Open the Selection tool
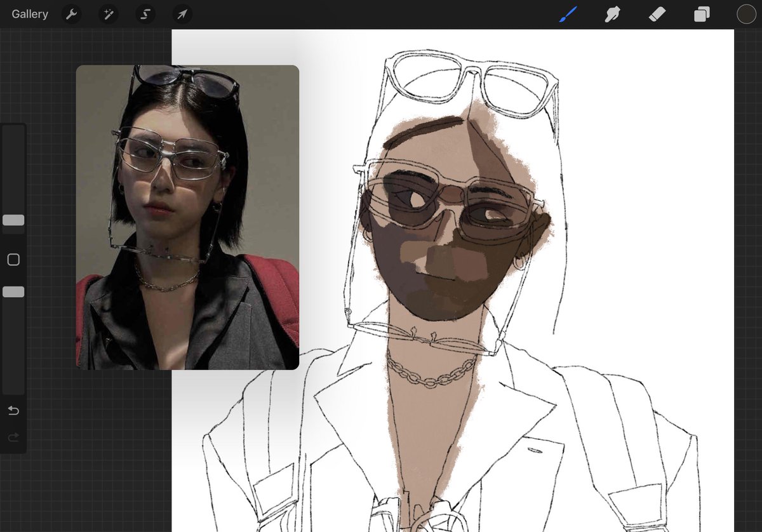This screenshot has width=762, height=532. click(x=145, y=14)
